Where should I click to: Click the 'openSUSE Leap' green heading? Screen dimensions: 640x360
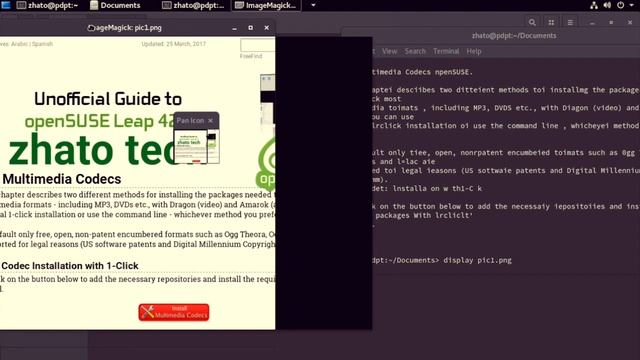click(99, 121)
